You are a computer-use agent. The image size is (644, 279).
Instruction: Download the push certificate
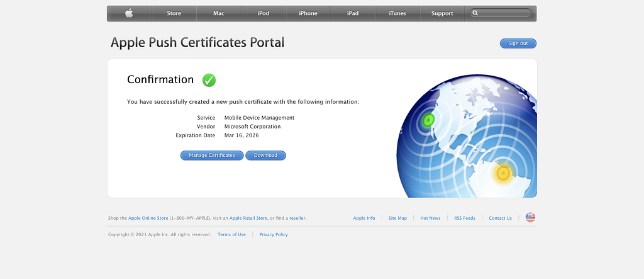(x=266, y=155)
